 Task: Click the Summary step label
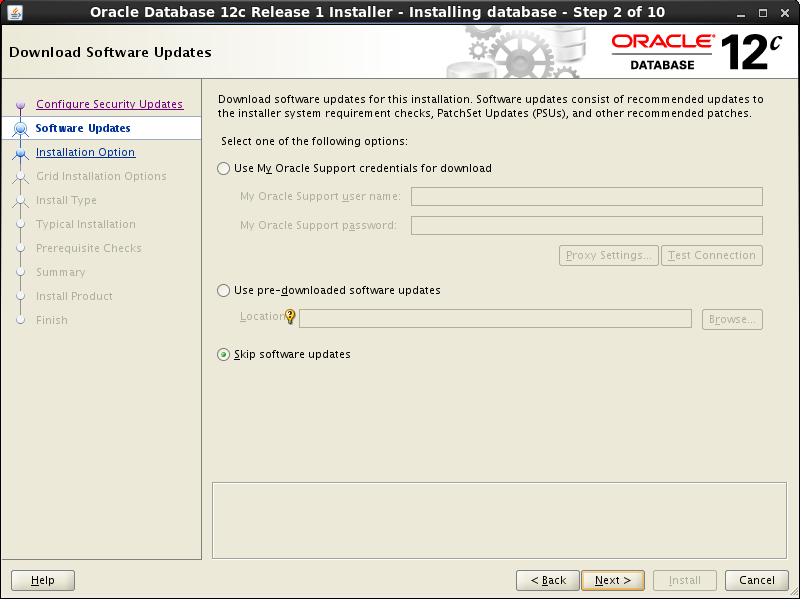[x=61, y=272]
